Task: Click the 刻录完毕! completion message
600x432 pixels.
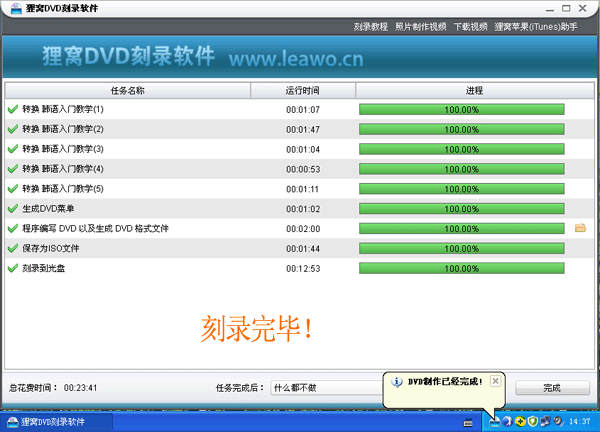Action: tap(257, 329)
